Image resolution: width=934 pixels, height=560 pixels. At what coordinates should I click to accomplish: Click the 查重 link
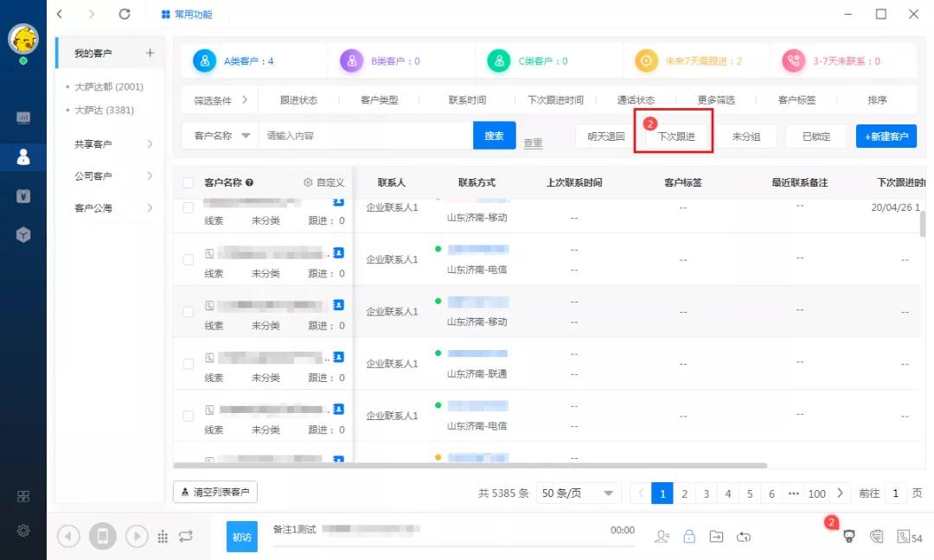click(x=533, y=143)
